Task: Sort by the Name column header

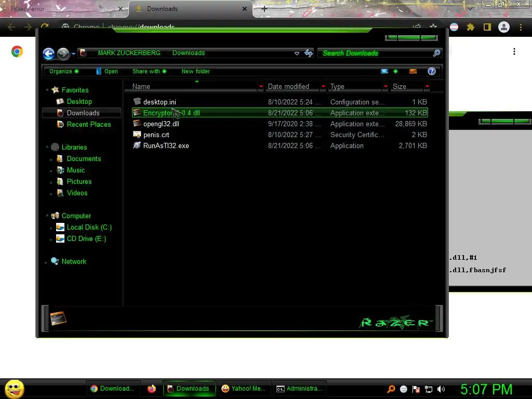Action: (191, 87)
